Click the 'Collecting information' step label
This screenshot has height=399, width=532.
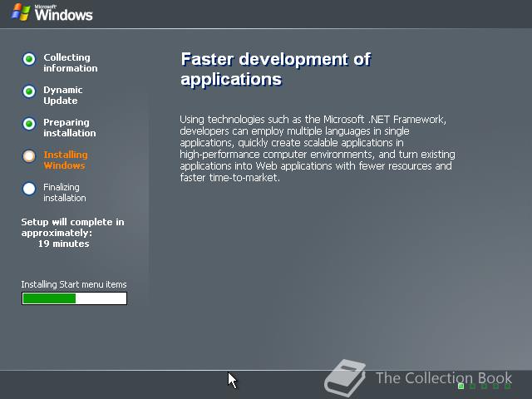70,63
